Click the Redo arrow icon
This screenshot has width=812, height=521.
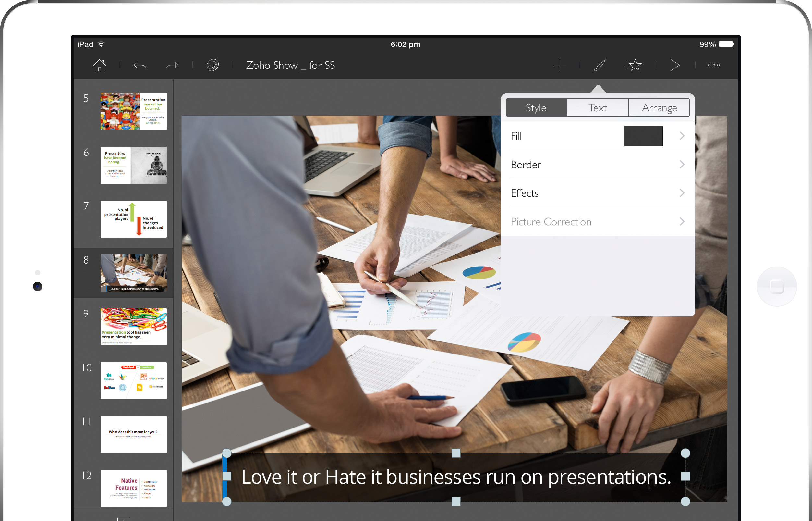click(x=172, y=65)
